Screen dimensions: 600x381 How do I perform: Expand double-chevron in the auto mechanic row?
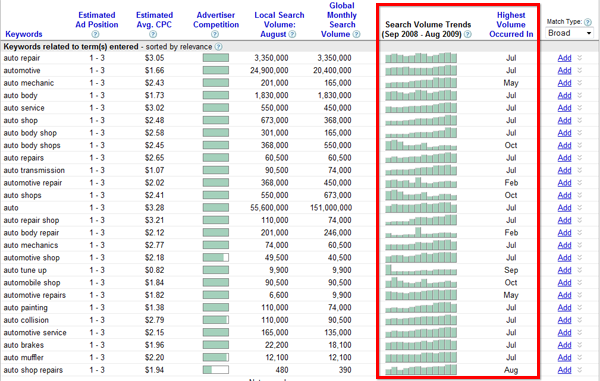tap(580, 83)
